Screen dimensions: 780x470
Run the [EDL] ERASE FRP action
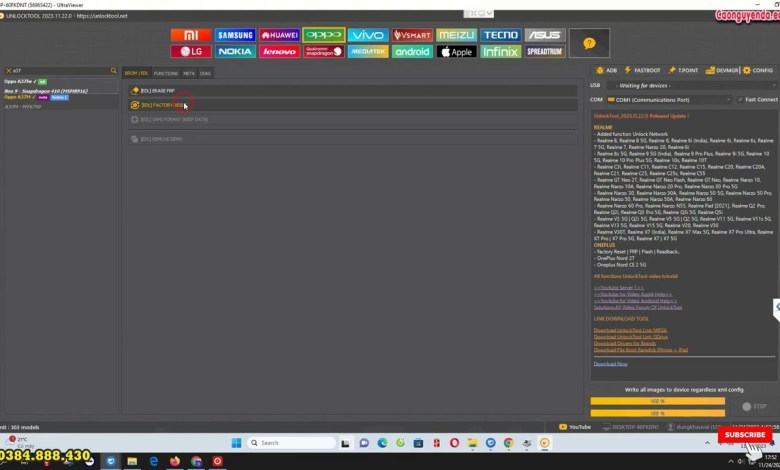point(353,91)
